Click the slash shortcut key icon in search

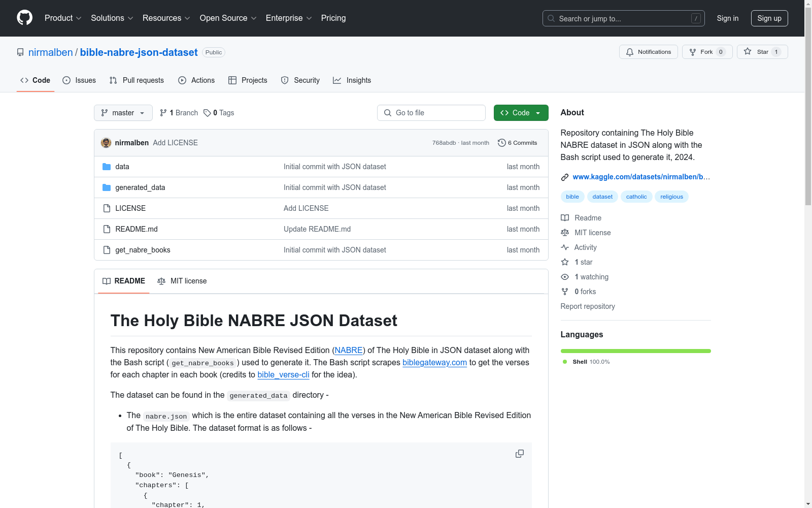point(696,18)
